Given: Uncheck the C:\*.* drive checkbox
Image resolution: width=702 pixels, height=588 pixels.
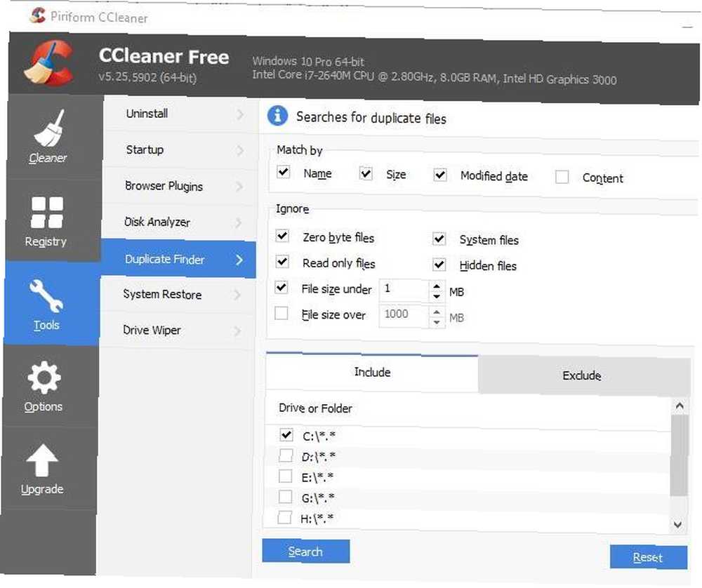Looking at the screenshot, I should [x=286, y=434].
